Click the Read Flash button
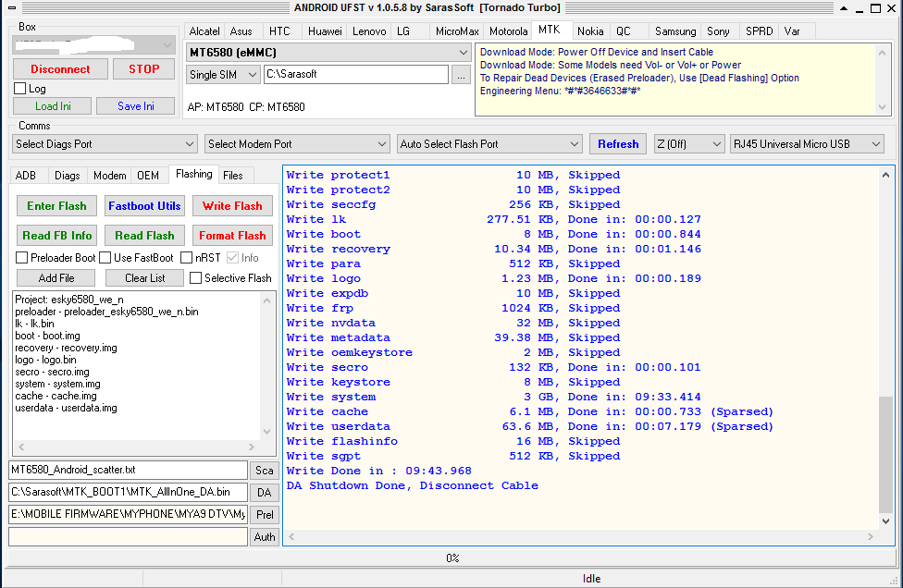 pyautogui.click(x=144, y=236)
